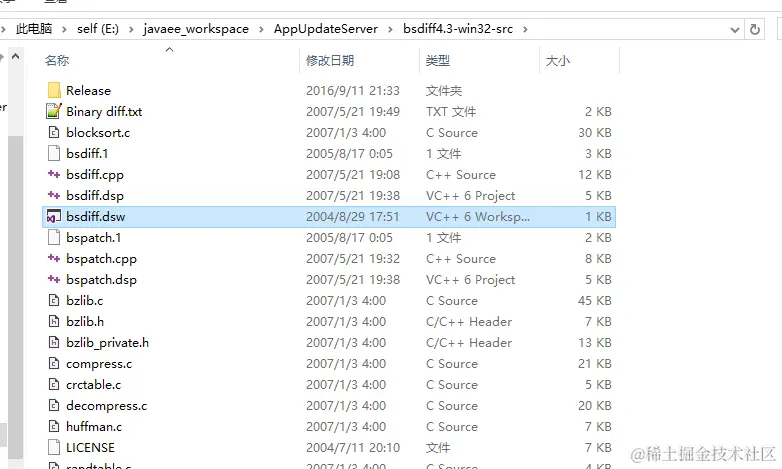Select the file name blocksort.c
The width and height of the screenshot is (782, 469).
pos(98,132)
